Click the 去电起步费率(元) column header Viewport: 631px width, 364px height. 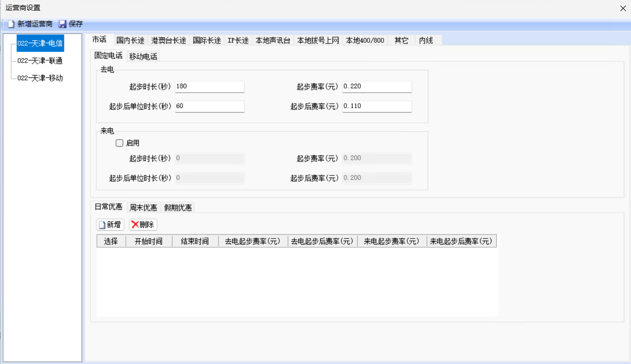tap(253, 241)
